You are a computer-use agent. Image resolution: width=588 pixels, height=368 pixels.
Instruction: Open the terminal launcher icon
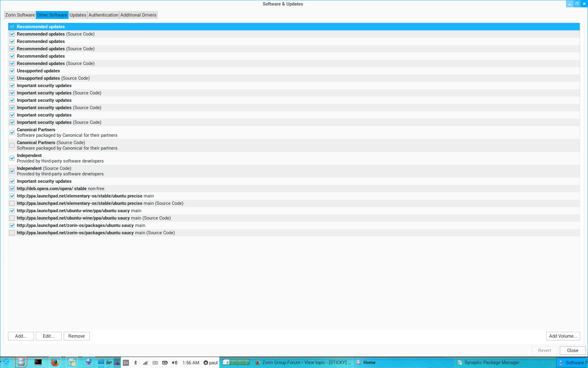[x=38, y=362]
